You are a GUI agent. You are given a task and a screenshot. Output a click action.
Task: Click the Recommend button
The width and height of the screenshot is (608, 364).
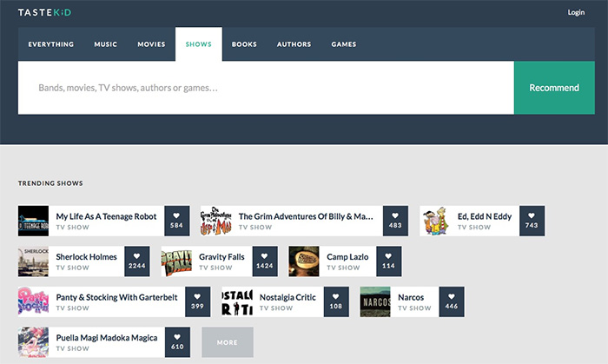(554, 88)
